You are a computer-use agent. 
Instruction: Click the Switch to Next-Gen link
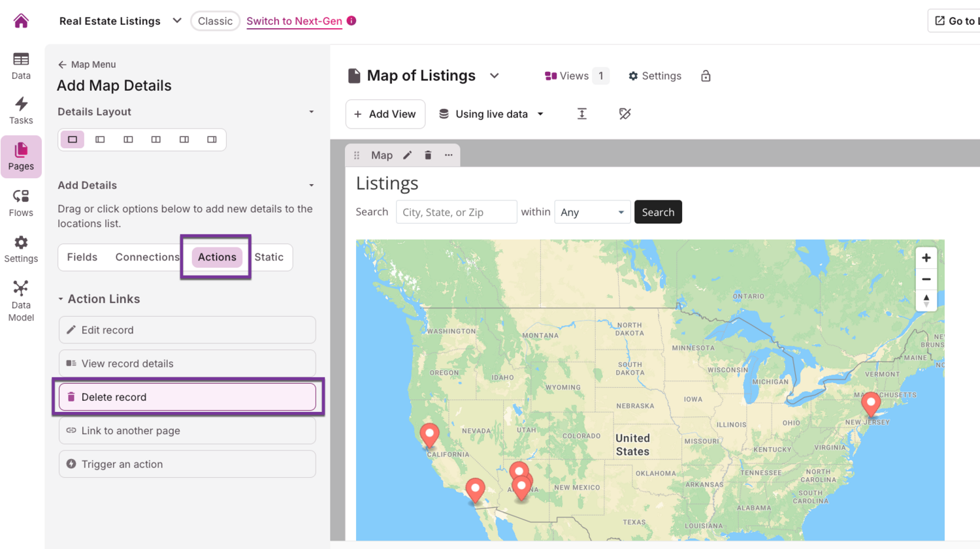(x=294, y=21)
